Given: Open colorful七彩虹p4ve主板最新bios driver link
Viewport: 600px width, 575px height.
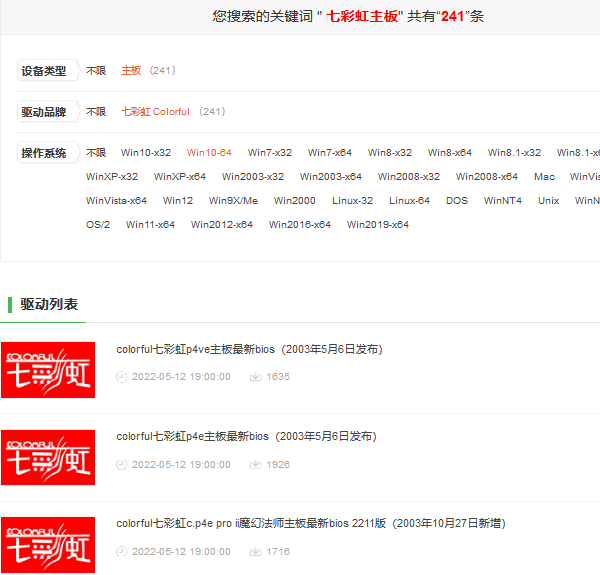Looking at the screenshot, I should pos(249,350).
